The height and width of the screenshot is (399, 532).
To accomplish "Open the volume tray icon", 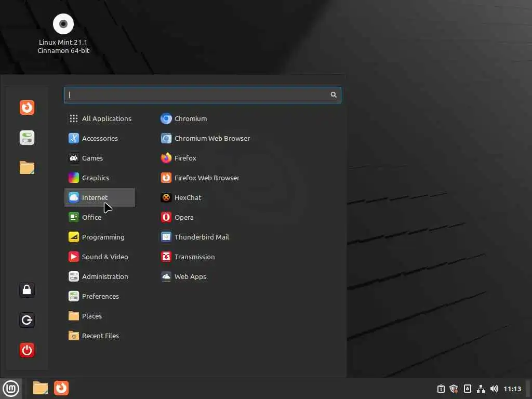I will tap(494, 389).
